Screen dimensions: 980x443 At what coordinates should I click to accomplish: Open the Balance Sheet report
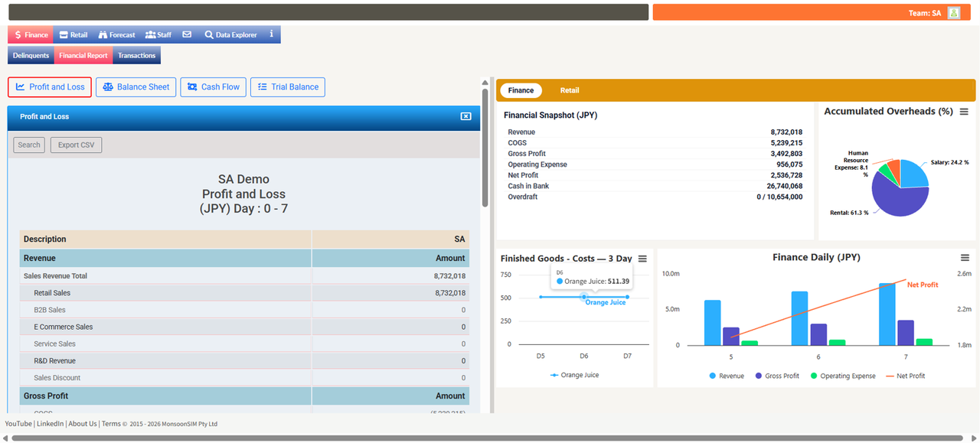(x=136, y=87)
